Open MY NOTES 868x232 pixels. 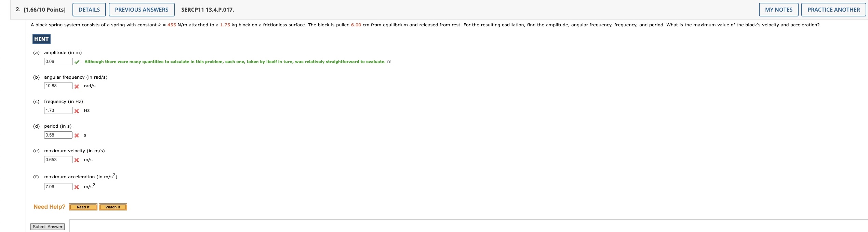(x=778, y=9)
